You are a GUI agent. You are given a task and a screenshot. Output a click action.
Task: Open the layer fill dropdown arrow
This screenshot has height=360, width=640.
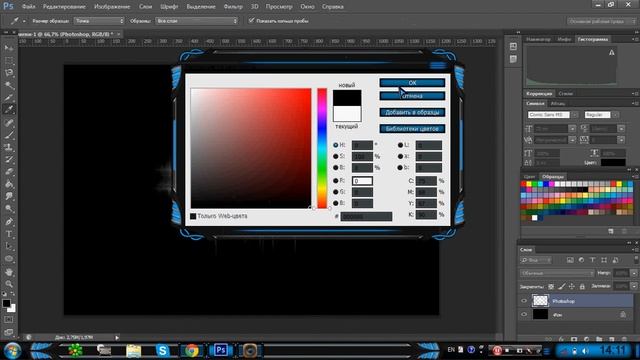[x=633, y=287]
